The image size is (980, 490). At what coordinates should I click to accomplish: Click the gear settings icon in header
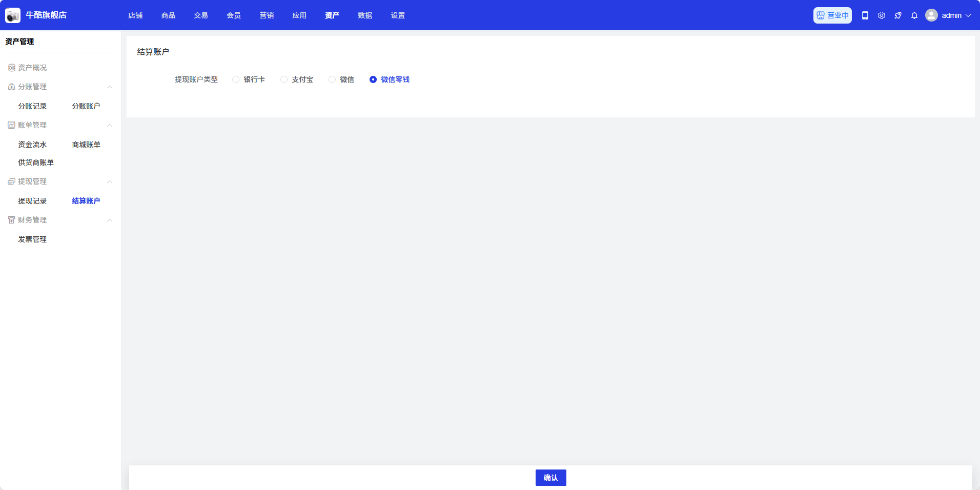tap(882, 15)
